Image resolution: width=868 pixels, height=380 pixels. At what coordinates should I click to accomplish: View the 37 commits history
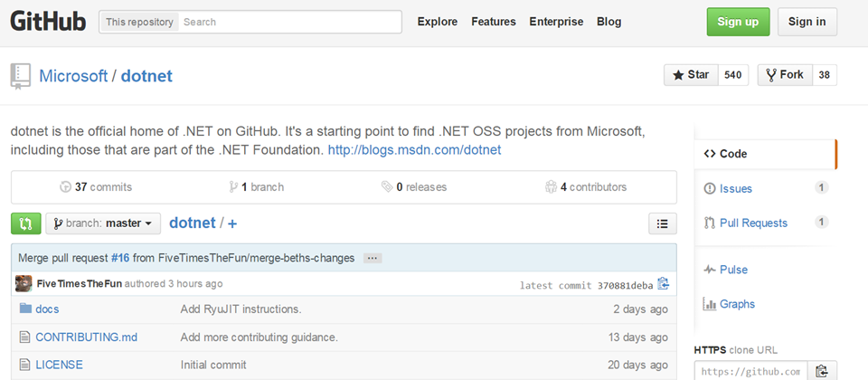tap(96, 187)
